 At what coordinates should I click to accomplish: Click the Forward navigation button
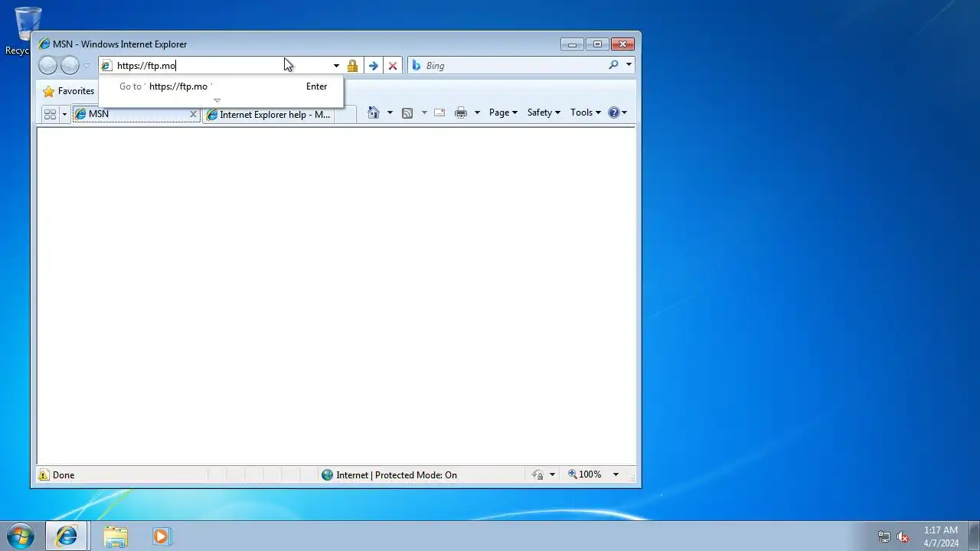pyautogui.click(x=70, y=66)
